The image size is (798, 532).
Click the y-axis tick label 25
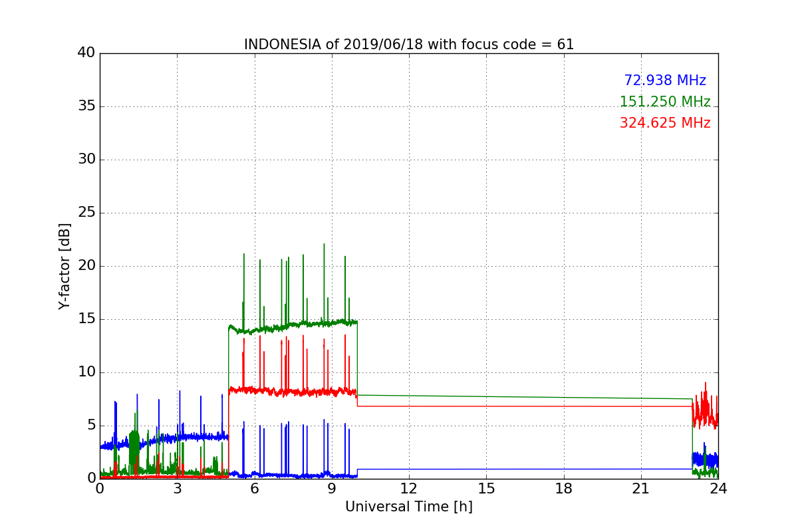(86, 213)
